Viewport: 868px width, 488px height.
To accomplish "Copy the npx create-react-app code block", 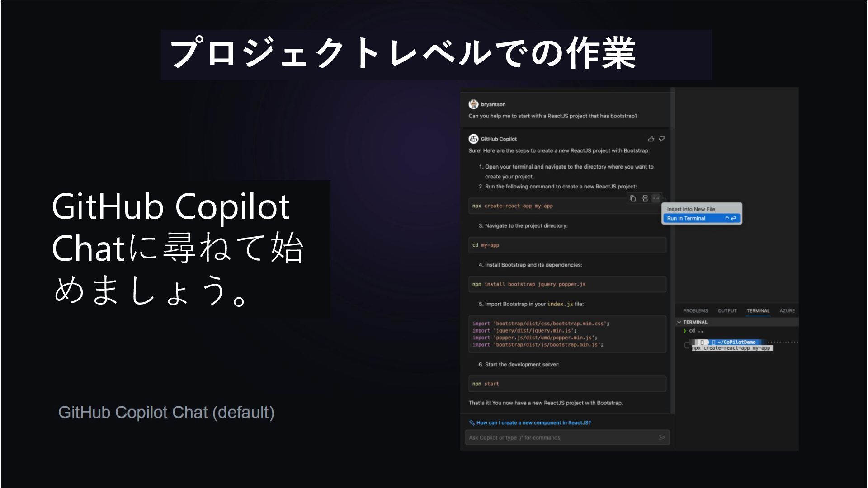I will [633, 198].
